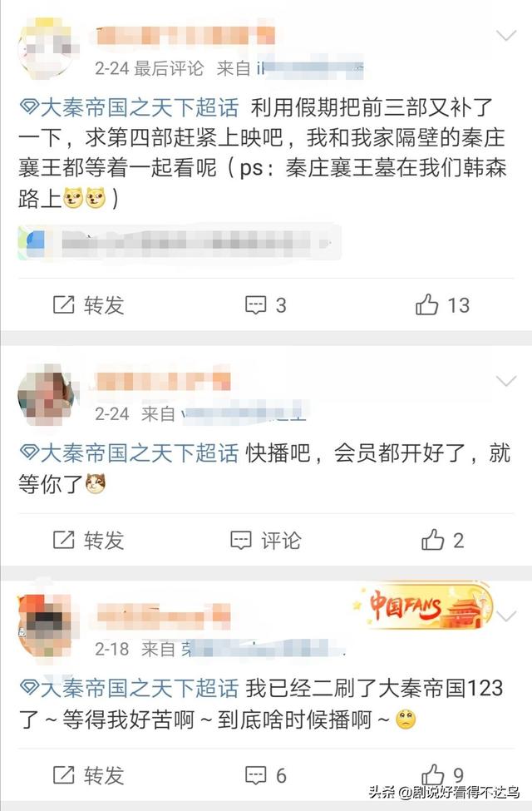Expand options chevron on second post

505,381
